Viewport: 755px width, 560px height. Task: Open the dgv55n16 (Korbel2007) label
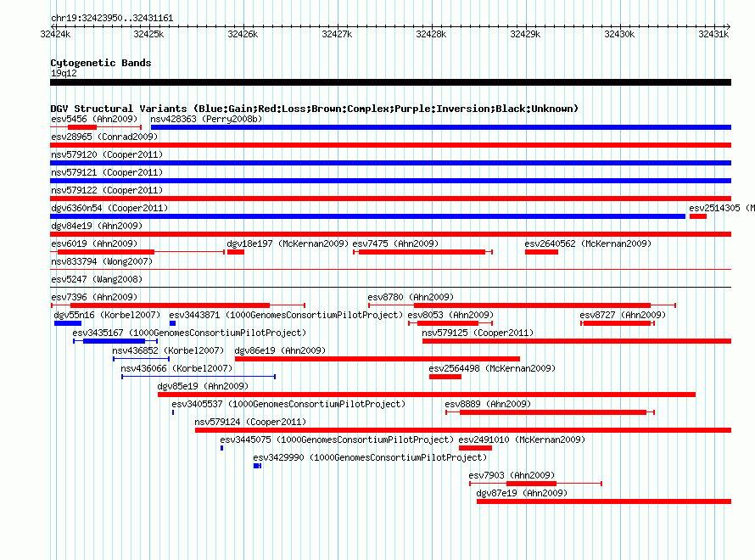pyautogui.click(x=107, y=315)
